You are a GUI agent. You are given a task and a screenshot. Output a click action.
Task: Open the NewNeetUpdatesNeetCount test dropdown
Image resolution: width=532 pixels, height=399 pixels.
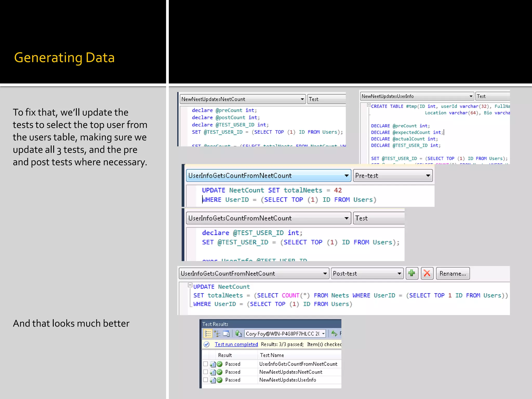[243, 99]
